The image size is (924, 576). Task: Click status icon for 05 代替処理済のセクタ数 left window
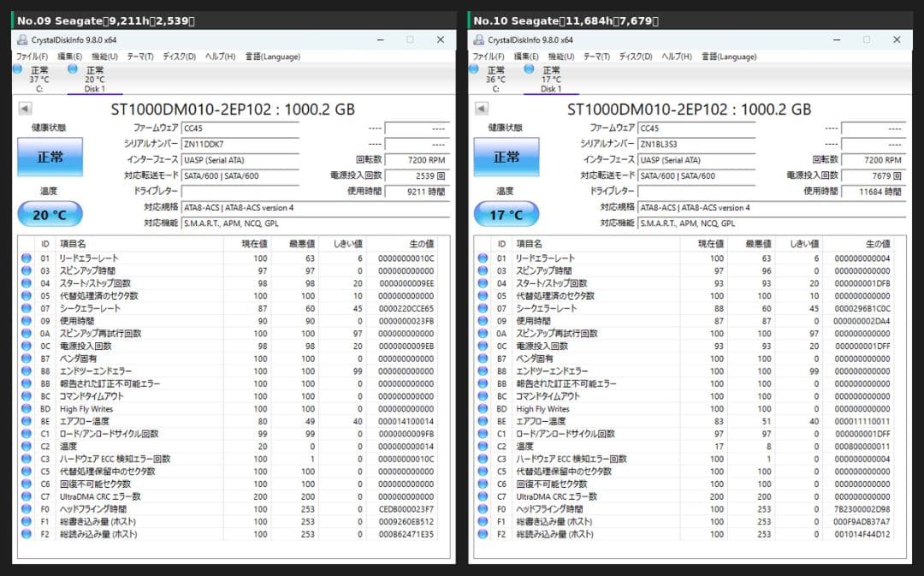tap(27, 296)
